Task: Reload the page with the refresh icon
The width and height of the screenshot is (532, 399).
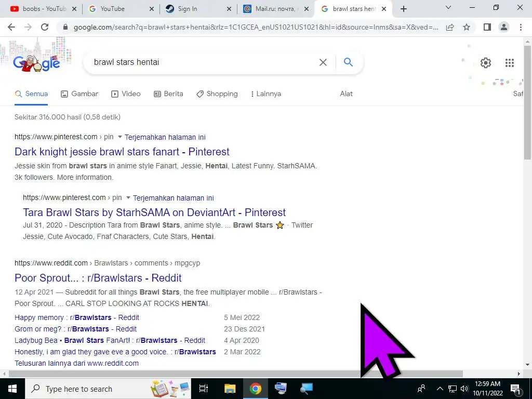Action: (45, 27)
